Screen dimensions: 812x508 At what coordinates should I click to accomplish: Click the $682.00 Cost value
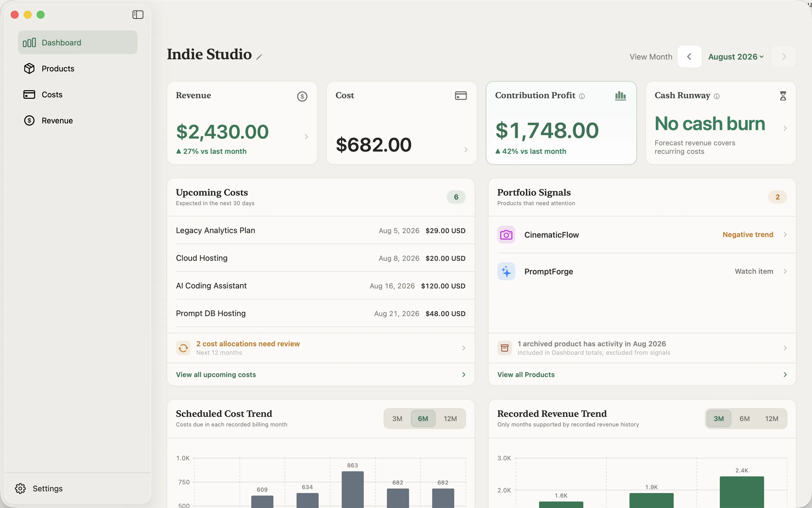(374, 145)
